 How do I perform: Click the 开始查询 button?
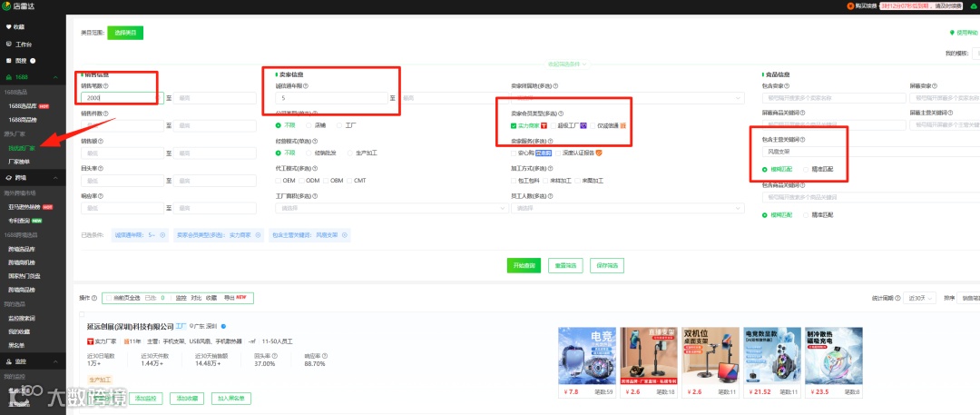point(524,265)
